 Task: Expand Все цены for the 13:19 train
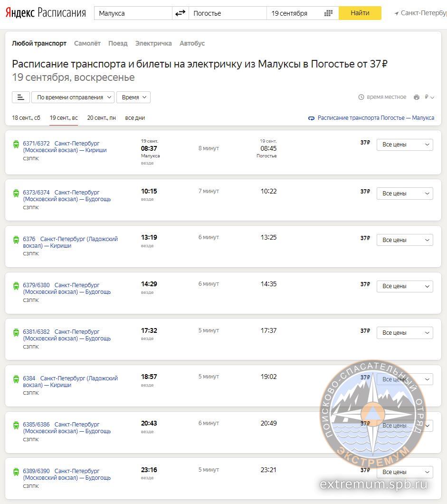(405, 240)
